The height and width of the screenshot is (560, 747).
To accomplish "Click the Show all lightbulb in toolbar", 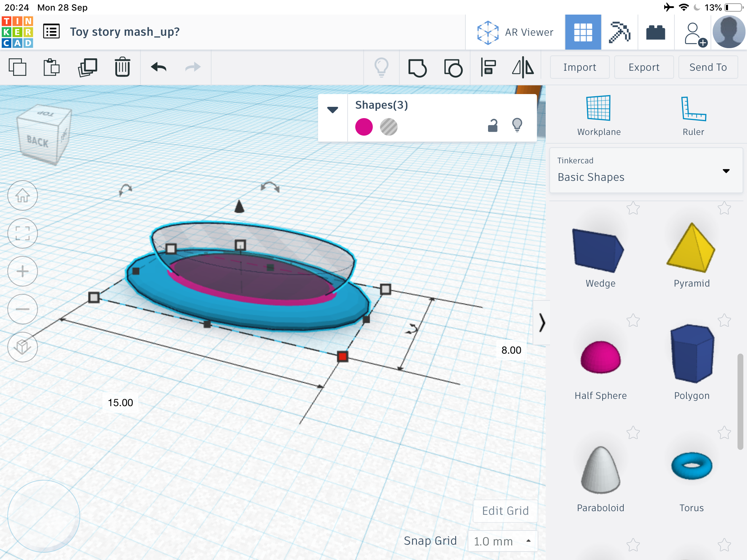I will pyautogui.click(x=382, y=67).
